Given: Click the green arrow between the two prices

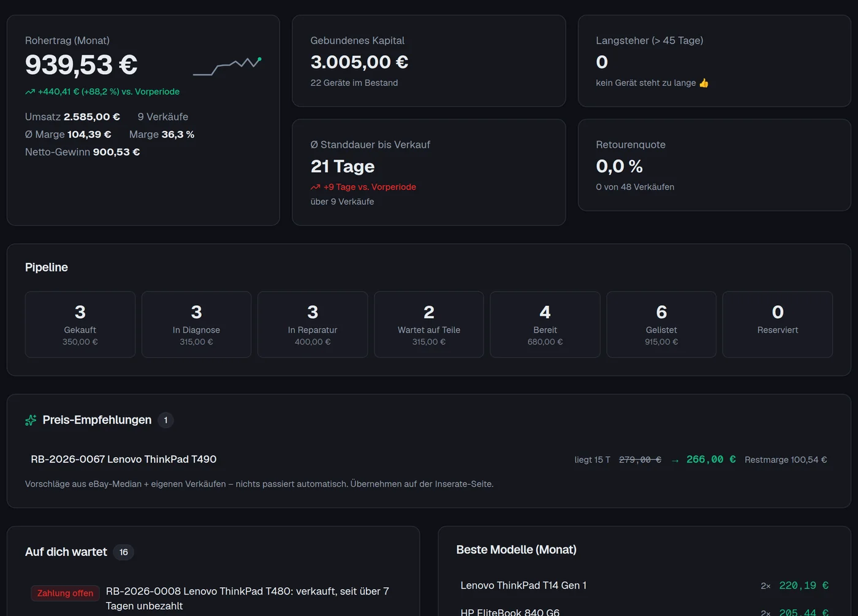Looking at the screenshot, I should [675, 460].
